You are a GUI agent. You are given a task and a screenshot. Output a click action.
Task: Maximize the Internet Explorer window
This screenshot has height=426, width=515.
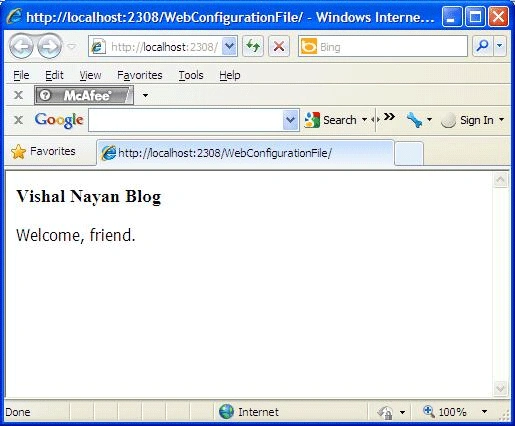(475, 16)
